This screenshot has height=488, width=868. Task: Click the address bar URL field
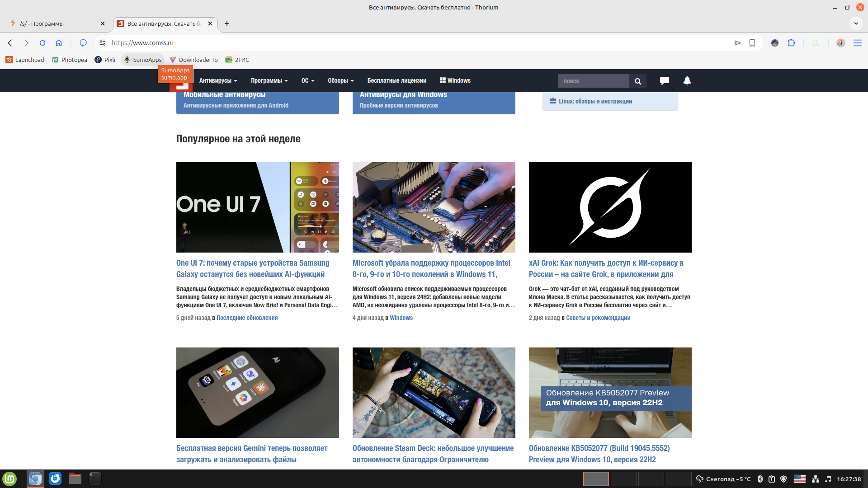tap(418, 43)
